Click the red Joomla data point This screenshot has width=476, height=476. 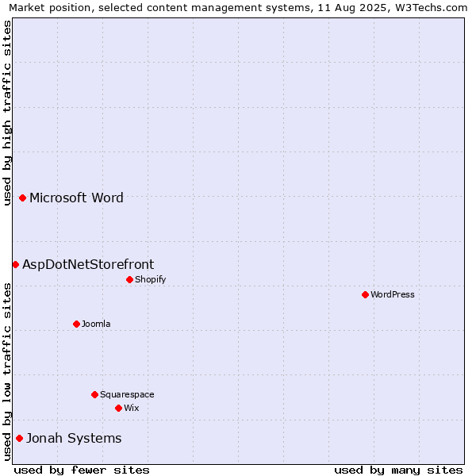click(x=76, y=324)
